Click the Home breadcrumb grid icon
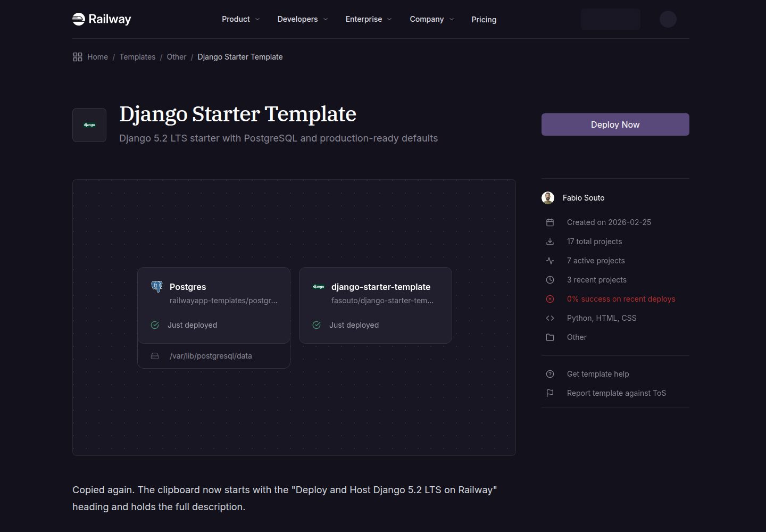 tap(78, 57)
